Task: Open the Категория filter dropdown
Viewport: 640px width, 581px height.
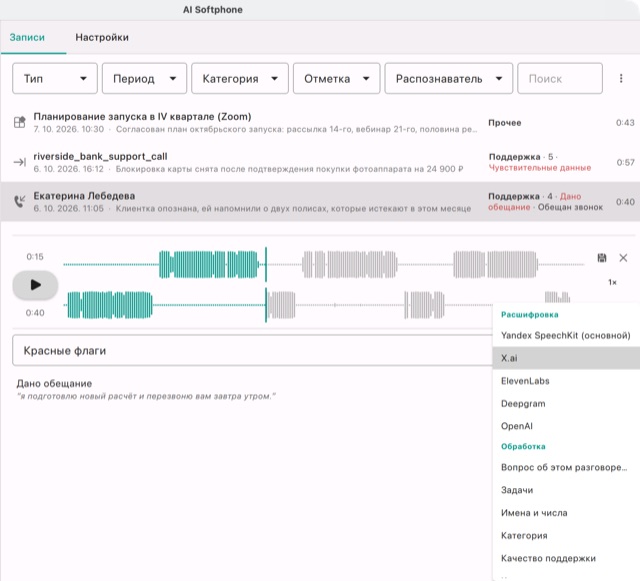Action: (x=240, y=78)
